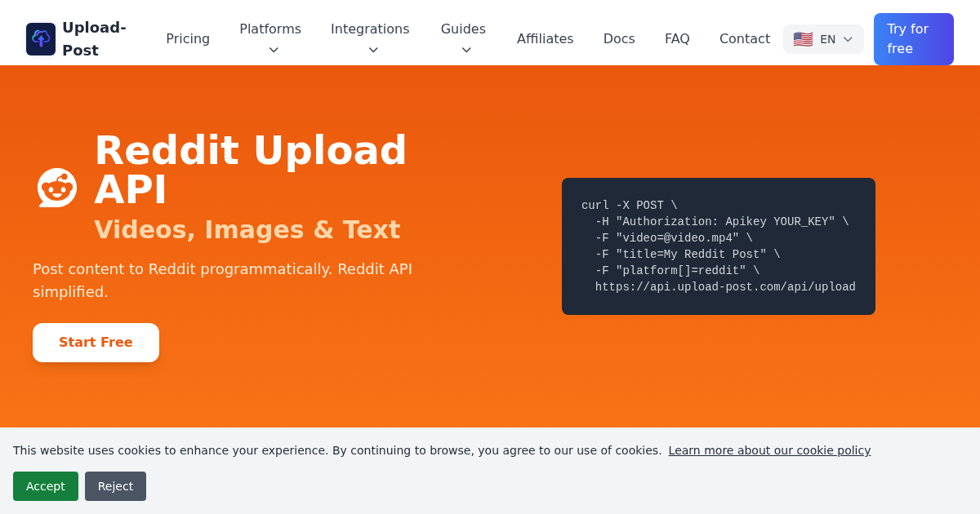Reject cookies in the banner
This screenshot has width=980, height=514.
tap(115, 486)
